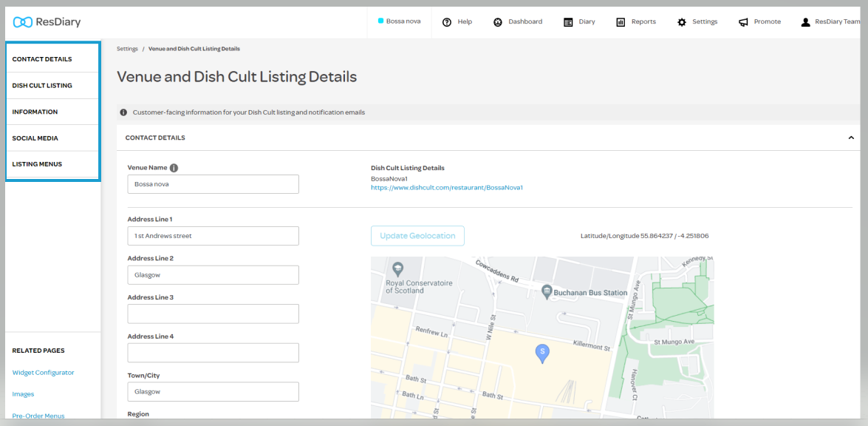Click the Venue Name input field
This screenshot has width=868, height=426.
(213, 184)
